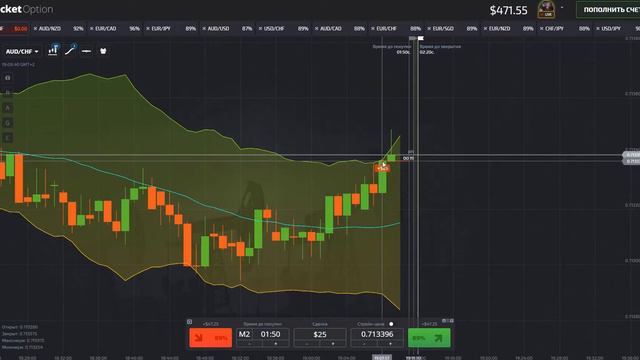Click the highlighted time label on time axis
Screen dimensions: 640x360
(382, 357)
